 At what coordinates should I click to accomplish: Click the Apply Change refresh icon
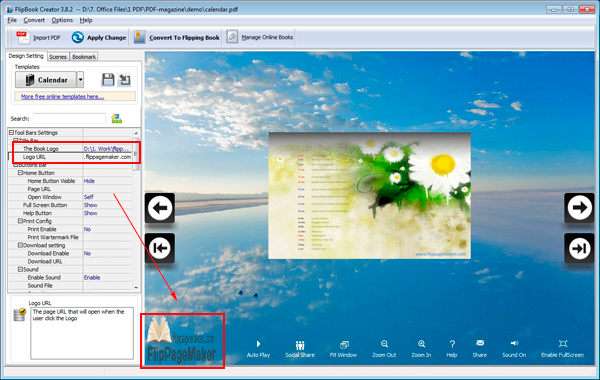pos(77,37)
